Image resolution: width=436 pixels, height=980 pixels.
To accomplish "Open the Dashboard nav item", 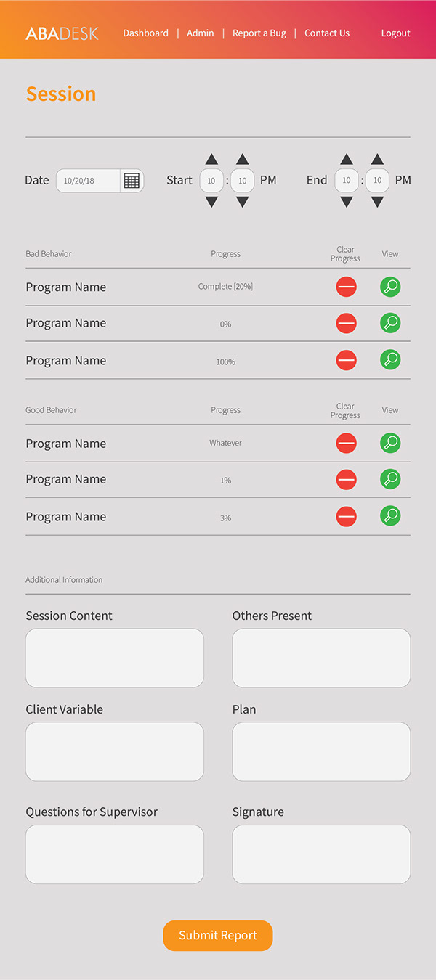I will point(145,33).
